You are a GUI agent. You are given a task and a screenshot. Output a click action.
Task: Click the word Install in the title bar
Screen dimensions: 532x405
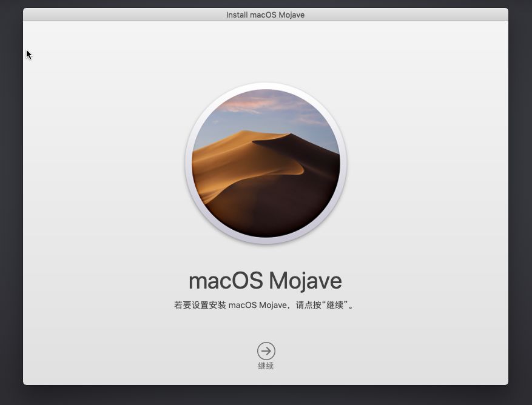point(237,15)
